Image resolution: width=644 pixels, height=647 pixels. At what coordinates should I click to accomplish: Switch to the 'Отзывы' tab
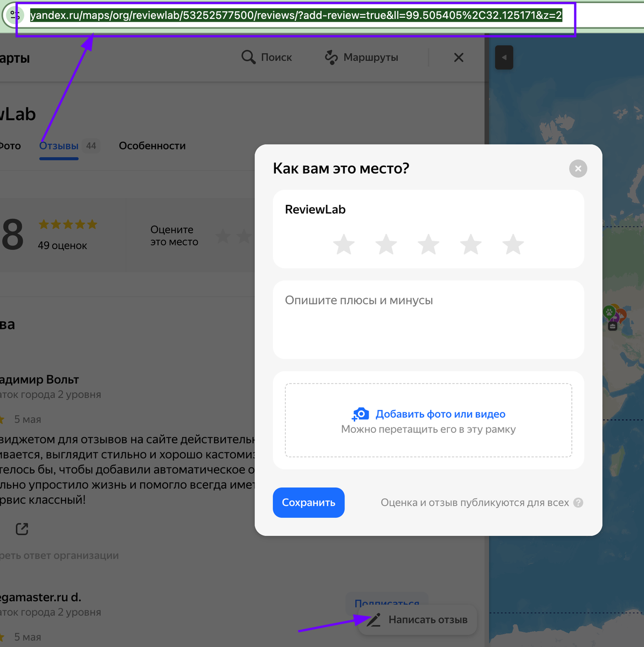point(59,146)
